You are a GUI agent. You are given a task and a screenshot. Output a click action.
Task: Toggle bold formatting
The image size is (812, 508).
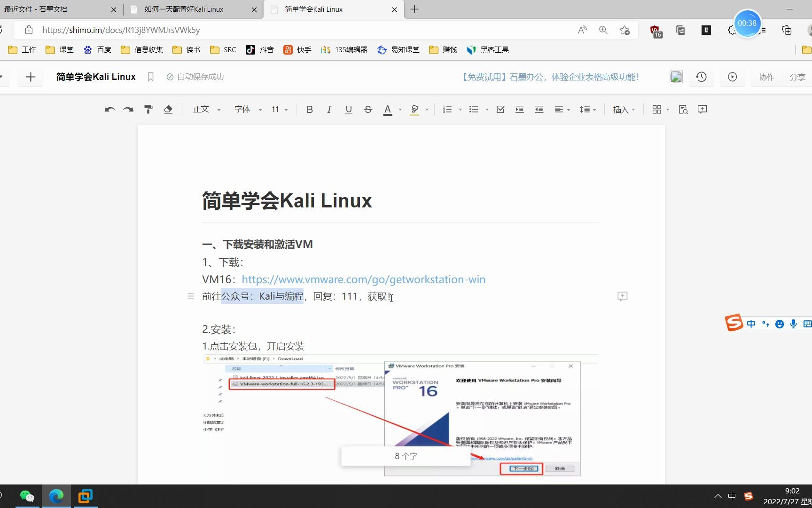[310, 110]
